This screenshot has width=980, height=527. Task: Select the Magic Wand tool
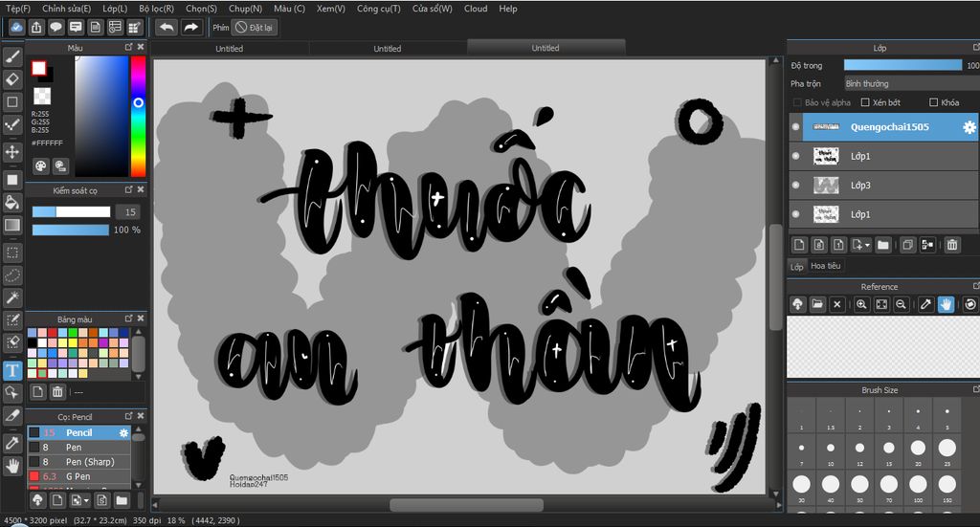(12, 297)
